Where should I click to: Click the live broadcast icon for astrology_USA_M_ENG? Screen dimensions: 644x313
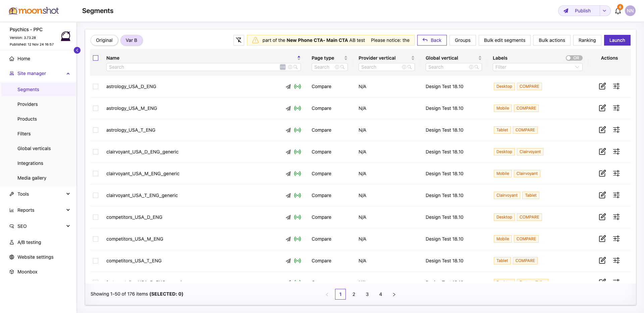pos(298,108)
